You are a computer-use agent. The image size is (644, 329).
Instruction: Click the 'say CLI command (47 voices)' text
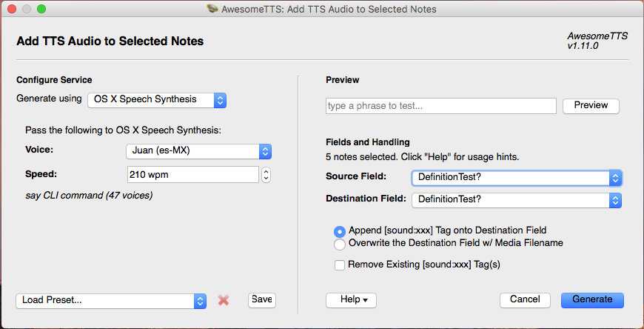point(89,196)
